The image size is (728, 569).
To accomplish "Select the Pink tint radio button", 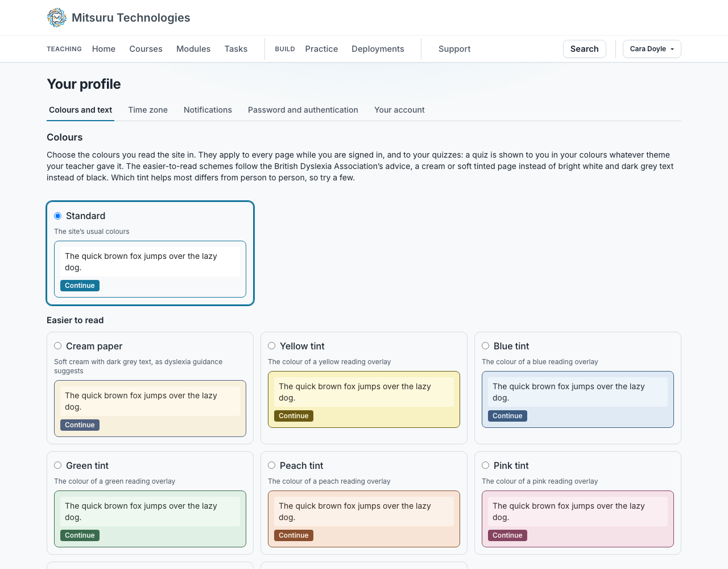I will [x=485, y=465].
